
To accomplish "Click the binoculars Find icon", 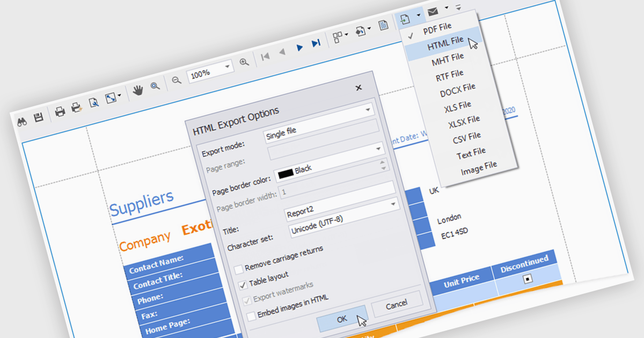I will [x=23, y=122].
